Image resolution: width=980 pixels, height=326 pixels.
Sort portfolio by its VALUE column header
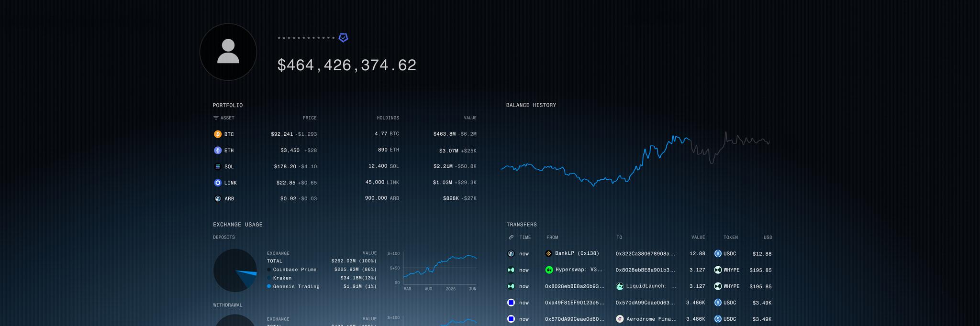470,118
